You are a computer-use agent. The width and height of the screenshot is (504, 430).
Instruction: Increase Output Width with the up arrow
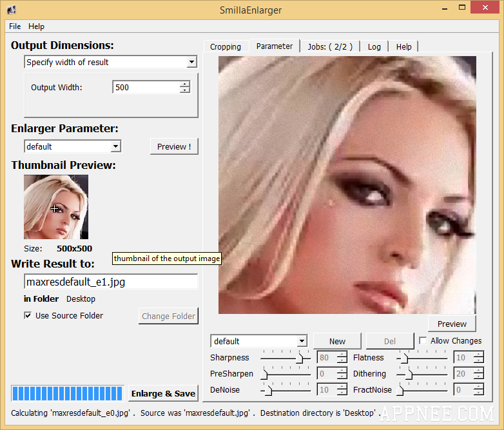(185, 84)
